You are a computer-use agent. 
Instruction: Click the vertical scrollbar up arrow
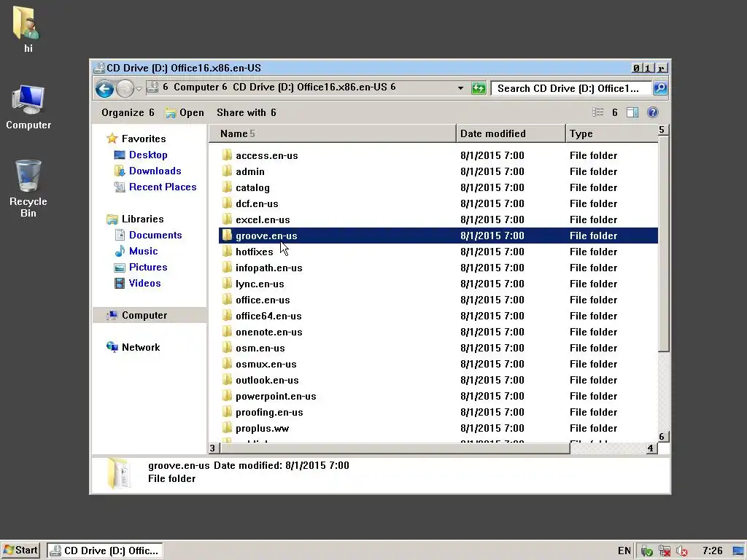point(662,130)
